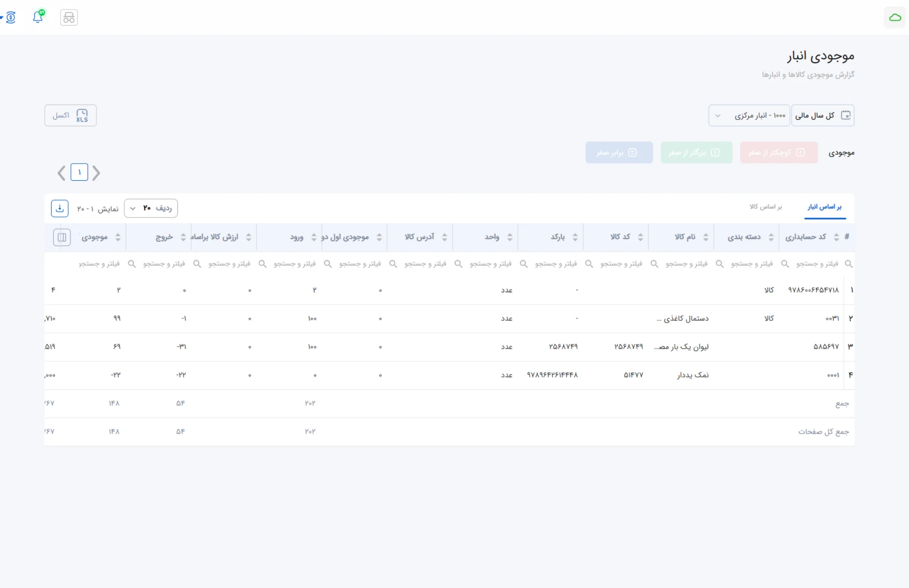Open the کل سال مالی period selector

point(823,115)
